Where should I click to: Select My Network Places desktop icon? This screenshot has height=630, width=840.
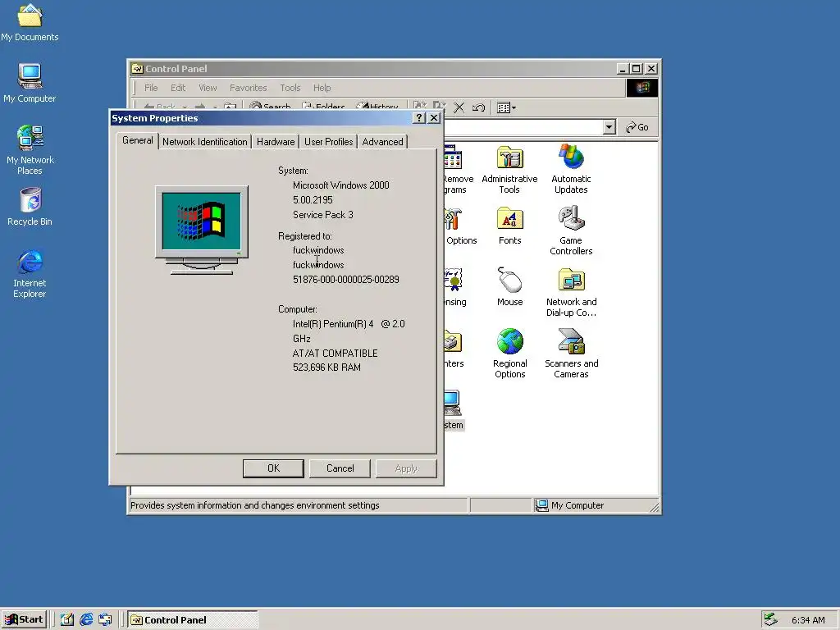click(x=30, y=150)
